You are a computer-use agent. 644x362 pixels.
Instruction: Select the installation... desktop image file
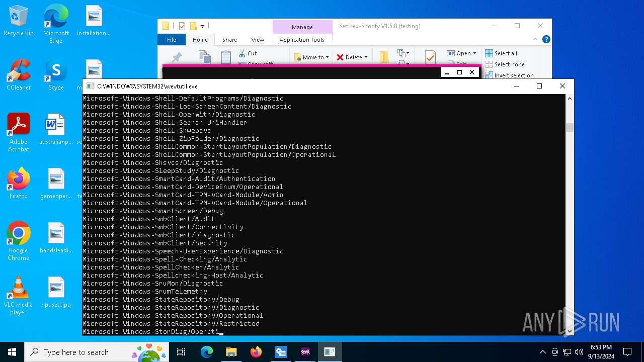pyautogui.click(x=94, y=21)
